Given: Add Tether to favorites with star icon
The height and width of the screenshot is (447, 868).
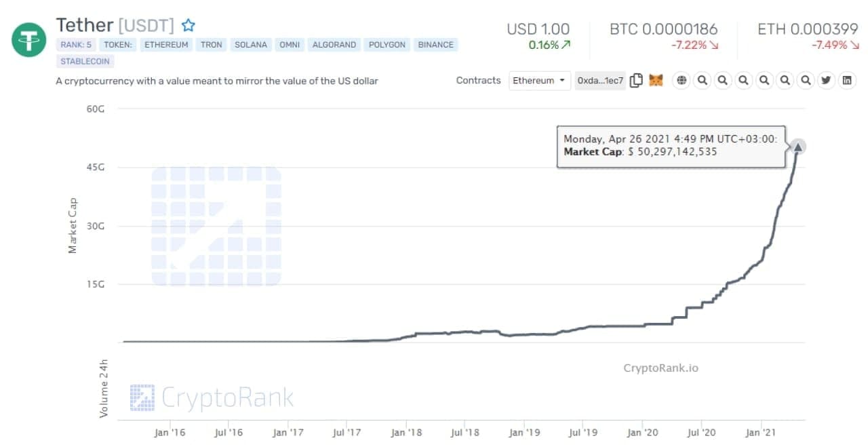Looking at the screenshot, I should (189, 26).
